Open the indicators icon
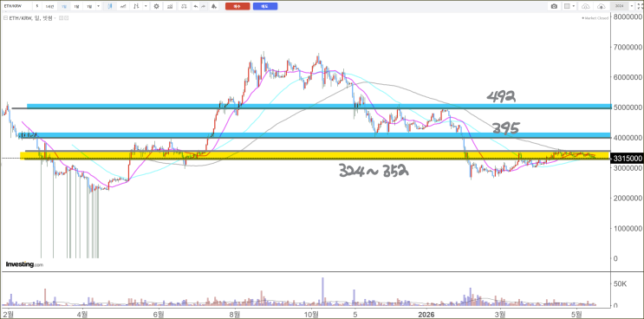The width and height of the screenshot is (644, 319). [x=170, y=6]
